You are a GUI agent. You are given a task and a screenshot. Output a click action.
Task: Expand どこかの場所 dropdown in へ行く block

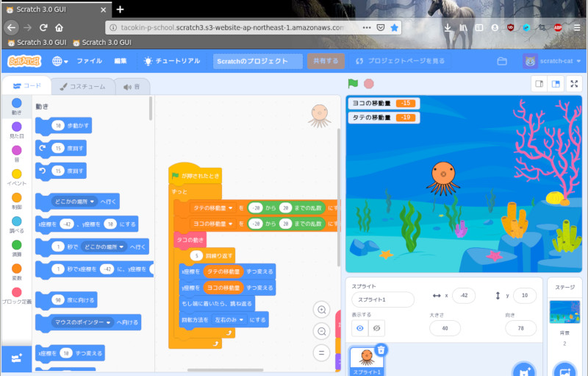tap(74, 202)
